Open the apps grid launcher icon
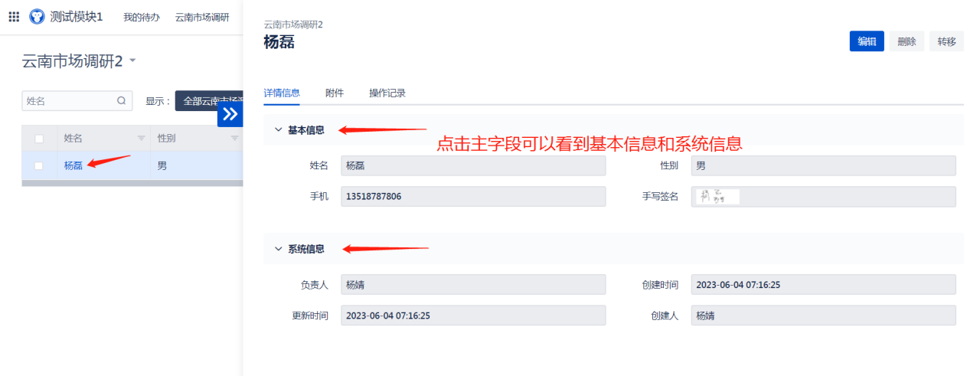The image size is (980, 376). point(14,17)
